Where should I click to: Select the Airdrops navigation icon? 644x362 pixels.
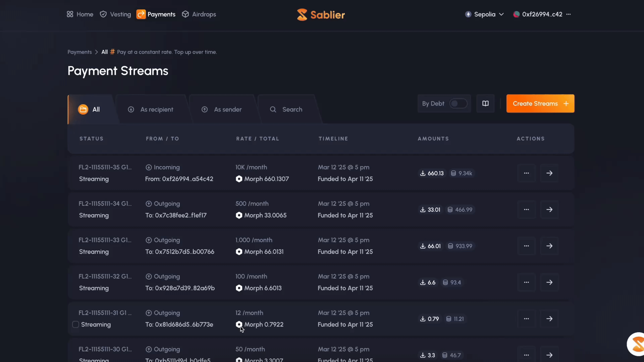pyautogui.click(x=185, y=14)
